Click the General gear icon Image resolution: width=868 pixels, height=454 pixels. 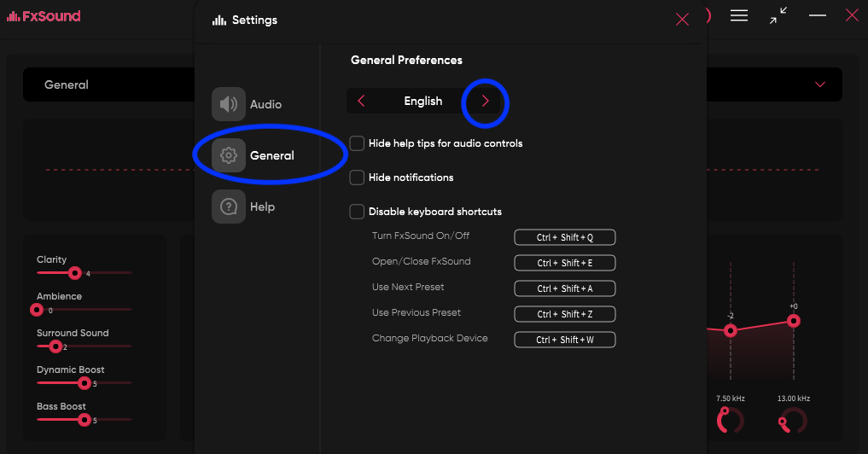coord(229,155)
